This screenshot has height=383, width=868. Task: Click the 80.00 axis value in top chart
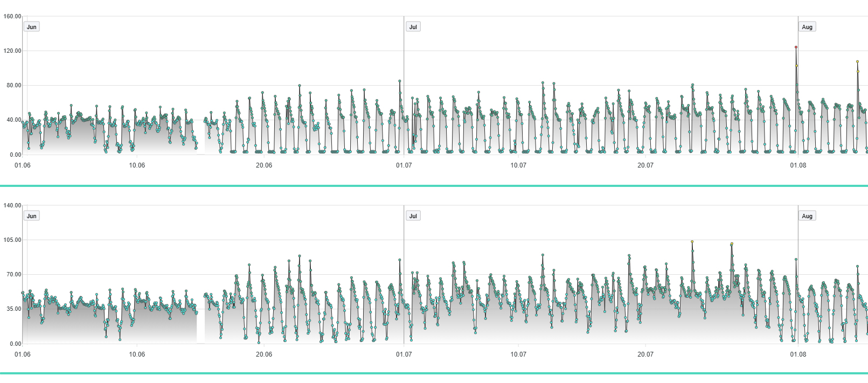[x=14, y=85]
